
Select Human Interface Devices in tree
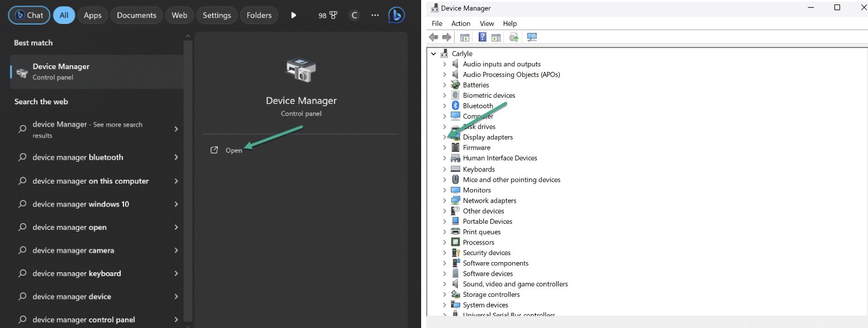[x=500, y=158]
